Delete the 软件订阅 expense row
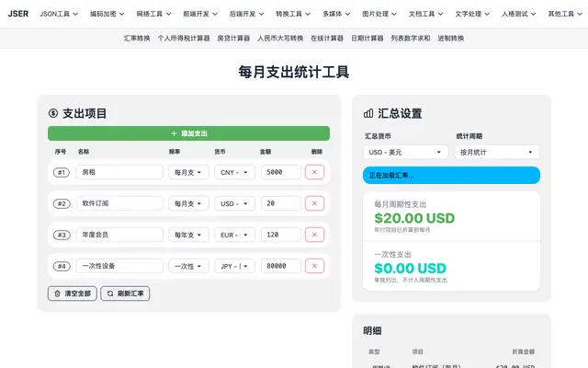The width and height of the screenshot is (588, 368). pos(314,203)
